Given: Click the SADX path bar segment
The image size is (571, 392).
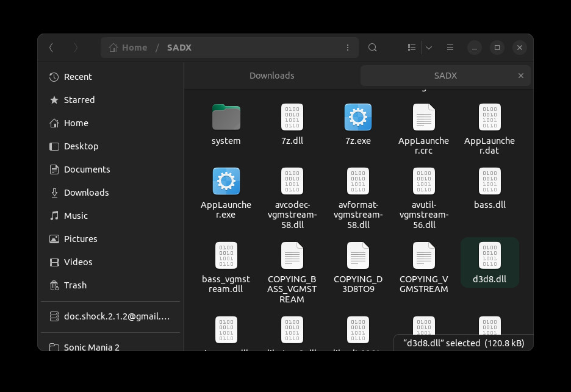Looking at the screenshot, I should [179, 48].
